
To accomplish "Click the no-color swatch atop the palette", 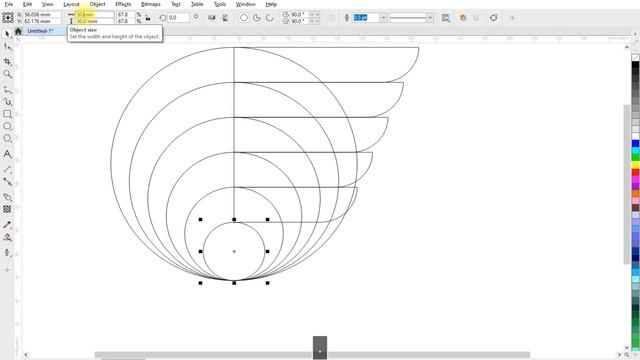I will pos(636,58).
